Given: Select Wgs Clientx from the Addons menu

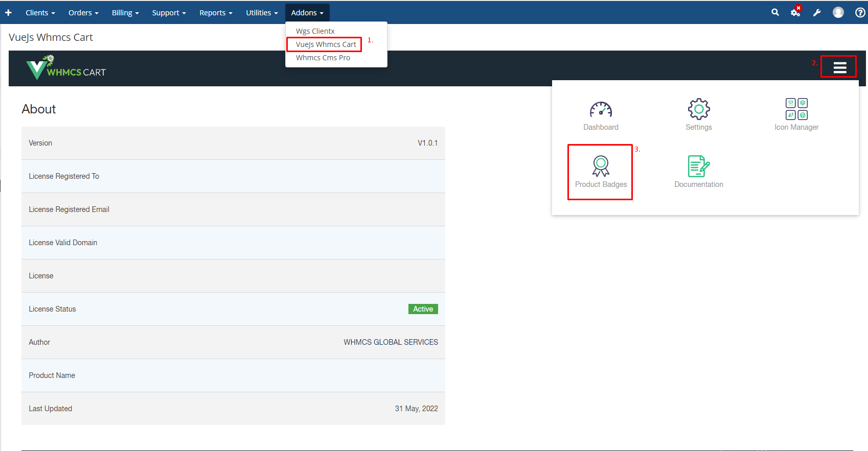Looking at the screenshot, I should point(315,31).
